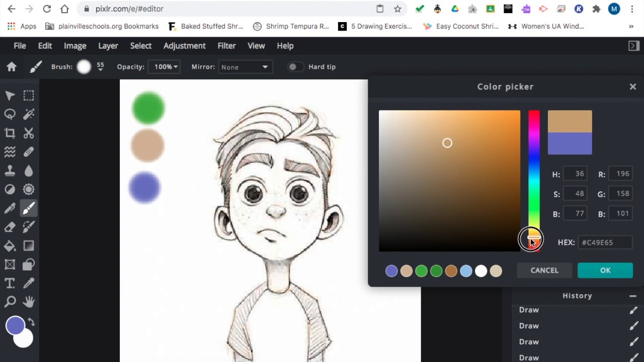This screenshot has width=644, height=362.
Task: Open the Mirror None dropdown
Action: point(246,67)
